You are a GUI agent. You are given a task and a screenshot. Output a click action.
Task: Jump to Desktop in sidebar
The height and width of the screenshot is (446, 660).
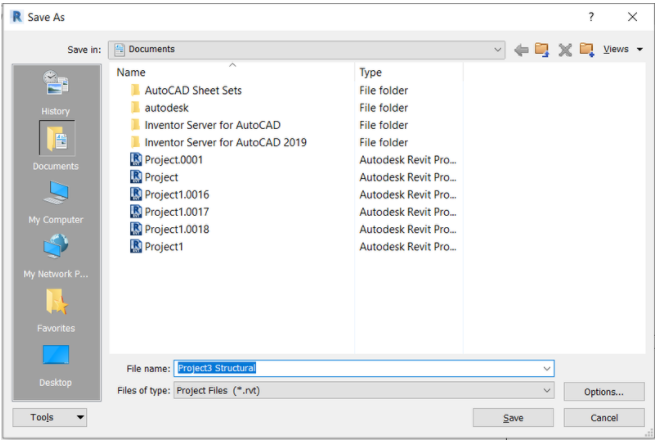point(56,366)
